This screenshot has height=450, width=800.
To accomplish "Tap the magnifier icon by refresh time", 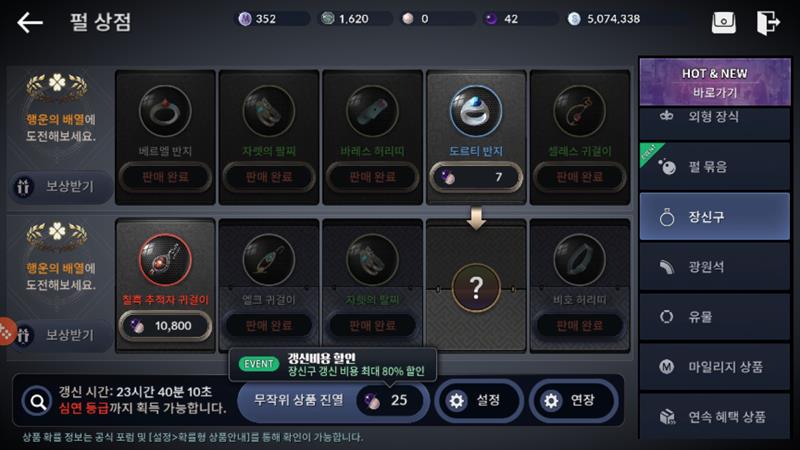I will 37,402.
